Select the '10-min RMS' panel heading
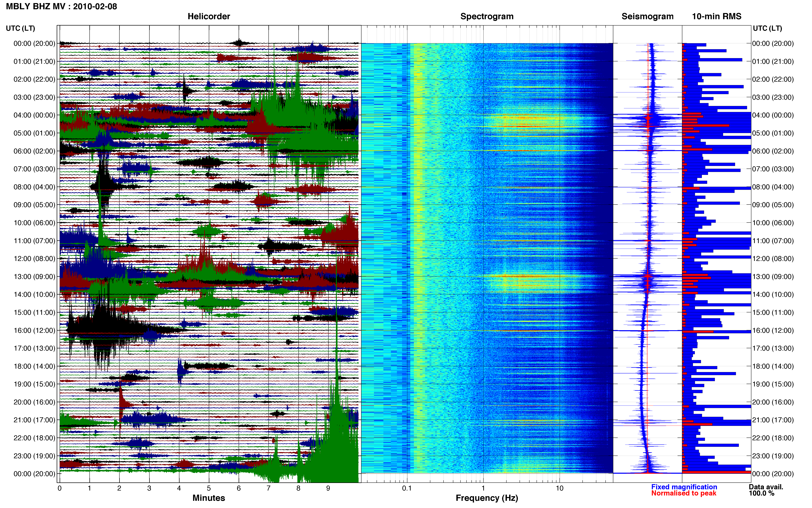812x508 pixels. [x=717, y=16]
